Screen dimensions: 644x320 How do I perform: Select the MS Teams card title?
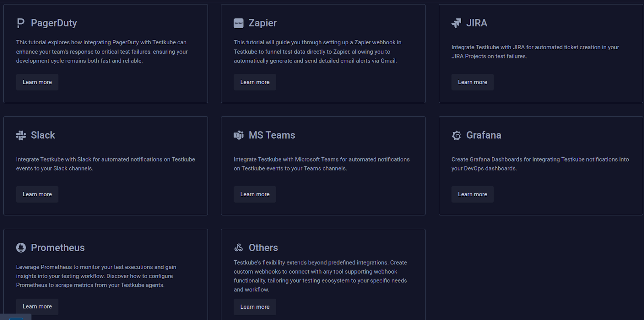[272, 135]
